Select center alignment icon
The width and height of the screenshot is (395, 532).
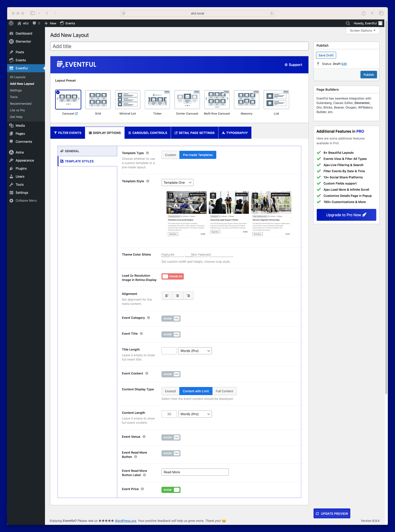tap(177, 296)
